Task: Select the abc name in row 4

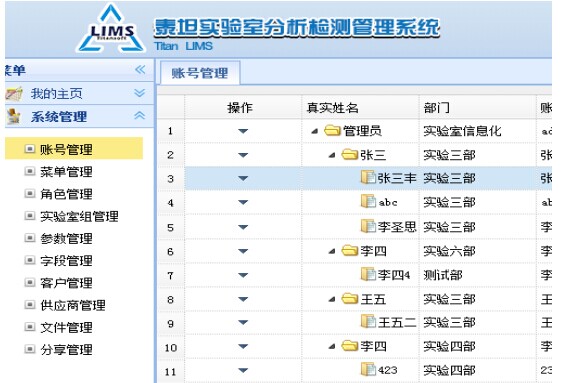Action: [388, 203]
